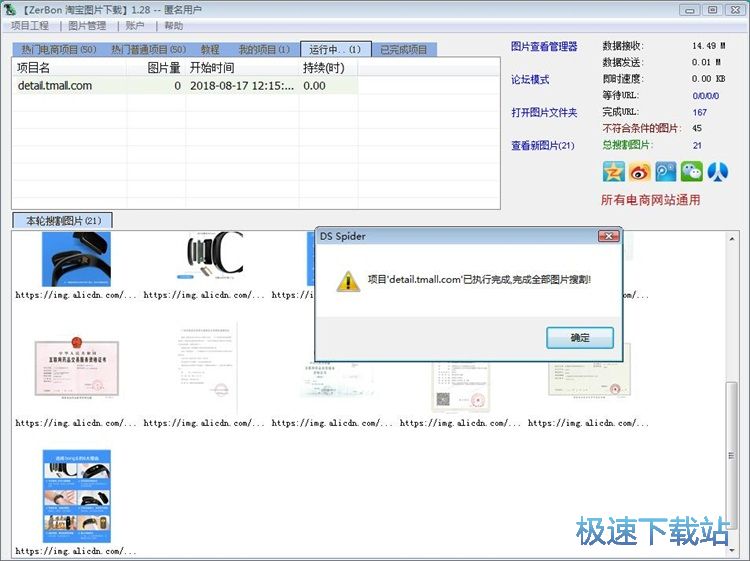Click the 等待URL value 0/0/0/0
Screen dimensions: 750x561
[x=706, y=96]
